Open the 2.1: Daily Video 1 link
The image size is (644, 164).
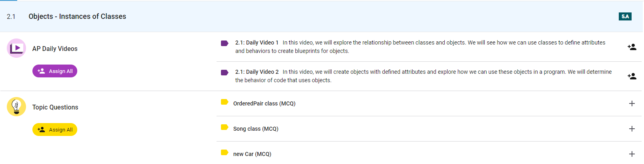(x=257, y=43)
